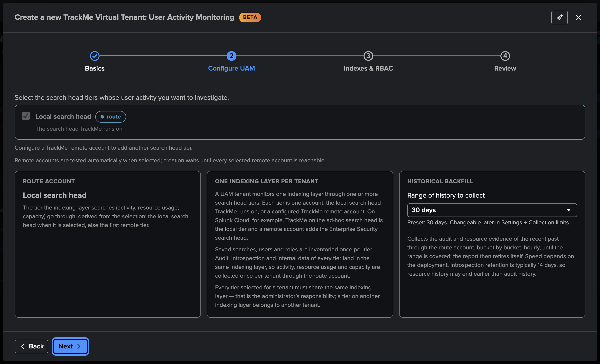The image size is (600, 364).
Task: Open the Basics step label
Action: click(x=94, y=68)
